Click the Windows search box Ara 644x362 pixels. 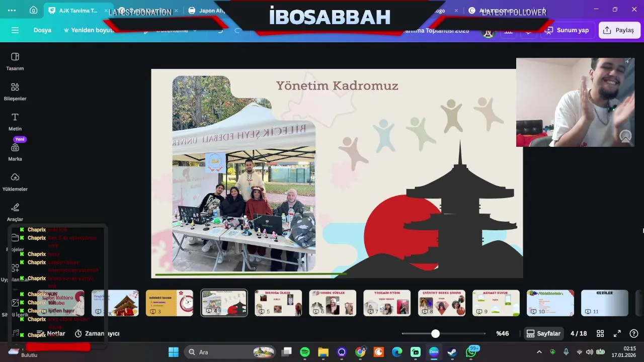(230, 352)
